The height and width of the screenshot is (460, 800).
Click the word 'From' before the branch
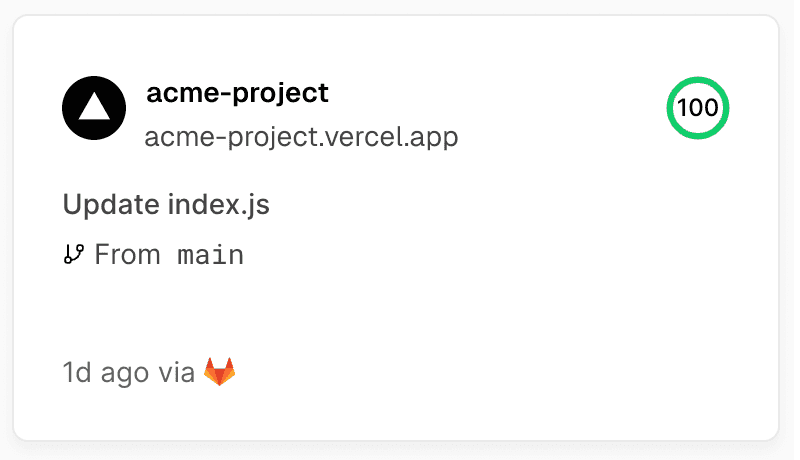click(x=127, y=255)
